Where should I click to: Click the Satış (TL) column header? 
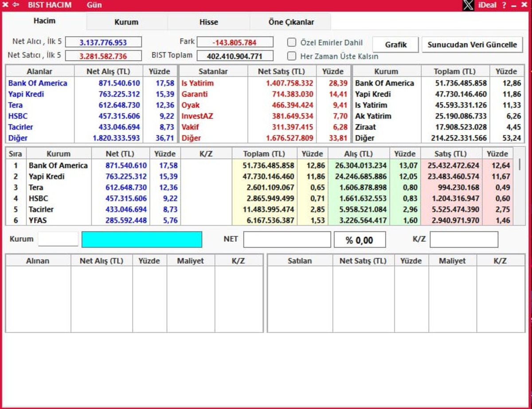click(x=451, y=154)
